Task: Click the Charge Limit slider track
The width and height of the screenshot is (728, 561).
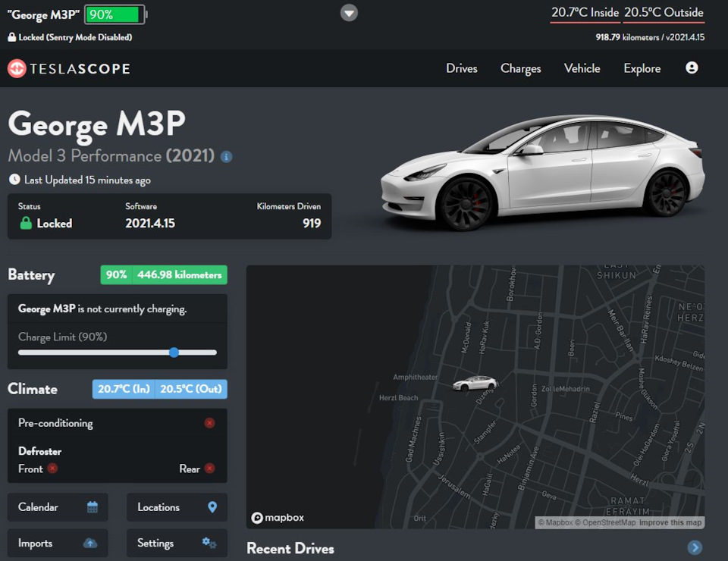Action: coord(117,353)
